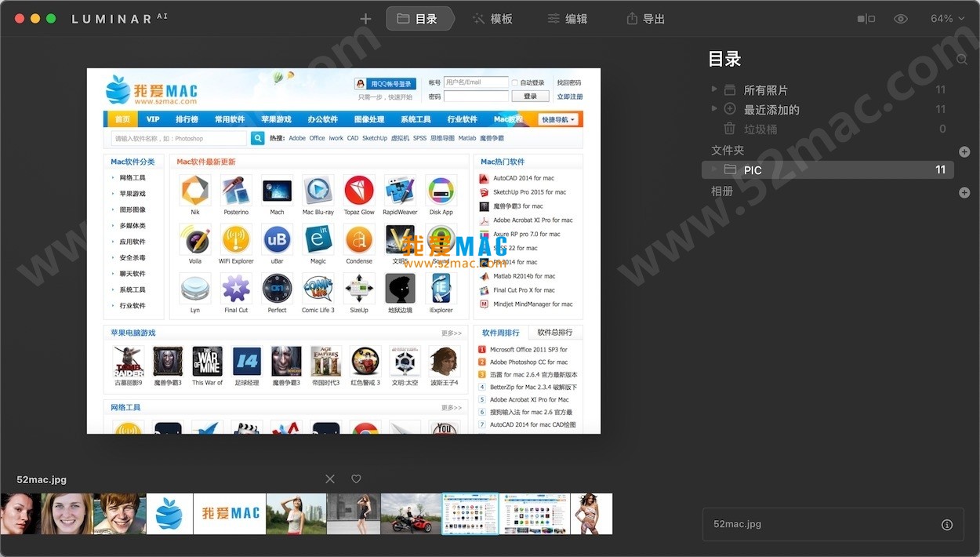
Task: Add a folder with 文件夹 plus button
Action: pos(964,151)
